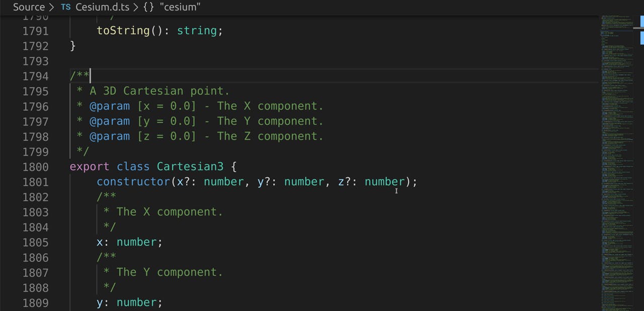
Task: Place cursor on y property, line 1809
Action: (x=100, y=302)
